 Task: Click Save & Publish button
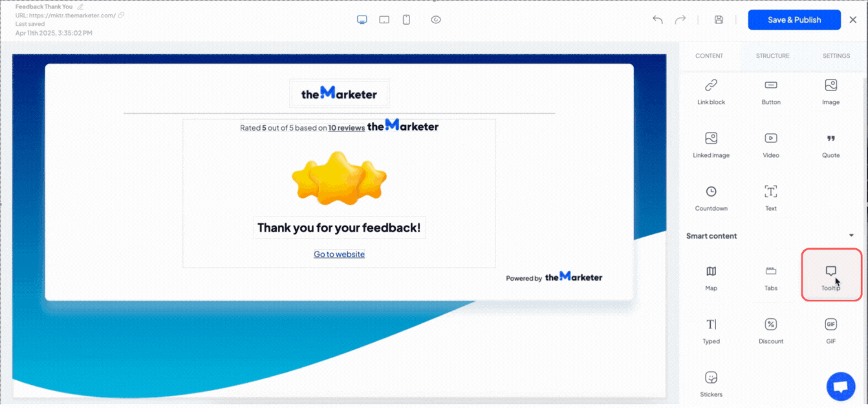tap(794, 20)
